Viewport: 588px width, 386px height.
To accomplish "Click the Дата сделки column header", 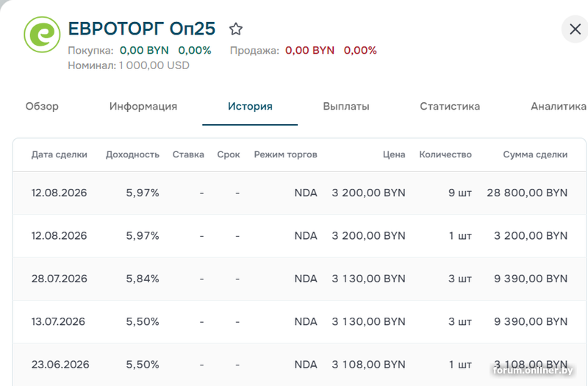I will tap(60, 154).
